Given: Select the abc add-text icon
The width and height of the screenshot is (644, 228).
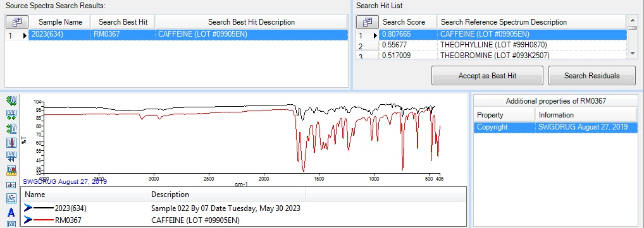Looking at the screenshot, I should pos(11,184).
